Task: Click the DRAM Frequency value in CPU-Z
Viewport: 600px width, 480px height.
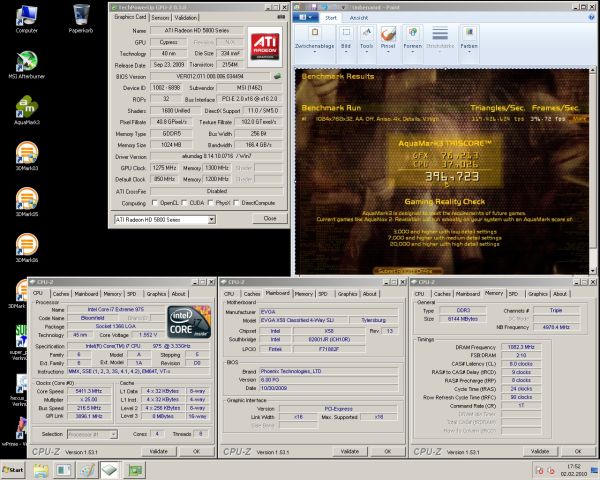Action: 521,347
